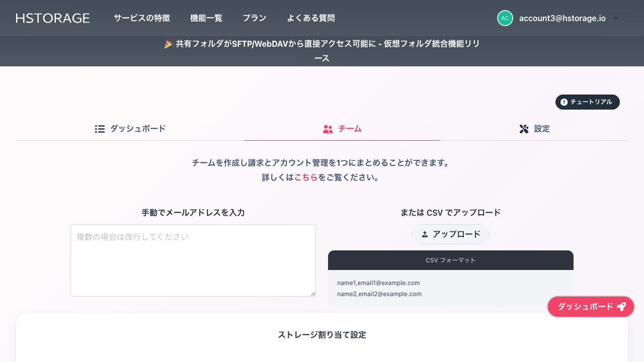Switch to the 設定 tab
The height and width of the screenshot is (362, 644).
click(534, 129)
